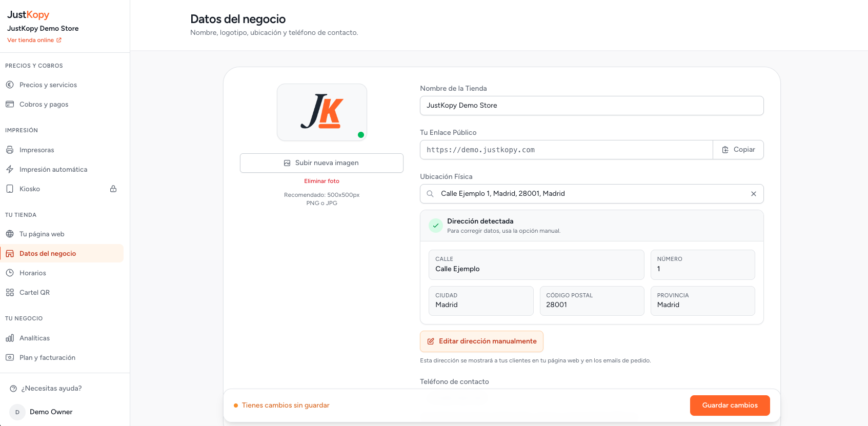868x426 pixels.
Task: Click the globe icon for Tu página web
Action: [x=10, y=234]
